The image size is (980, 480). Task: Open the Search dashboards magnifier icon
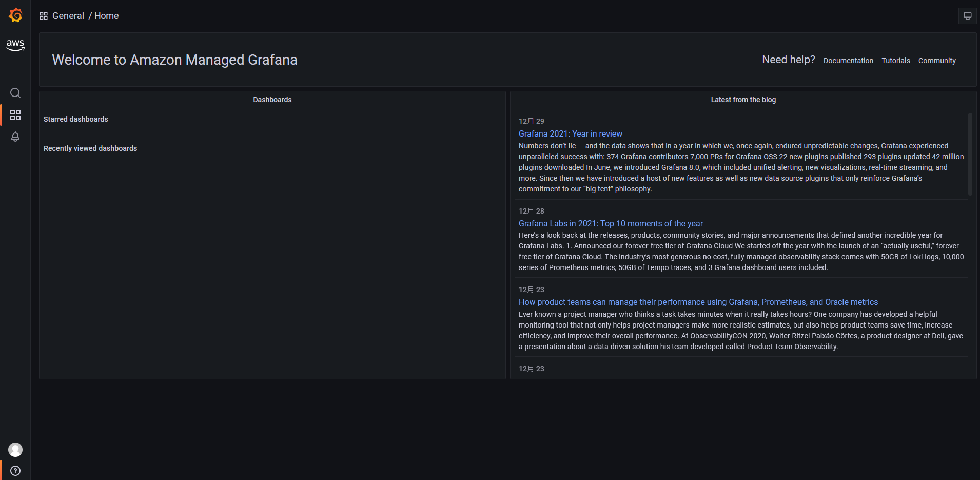(15, 93)
